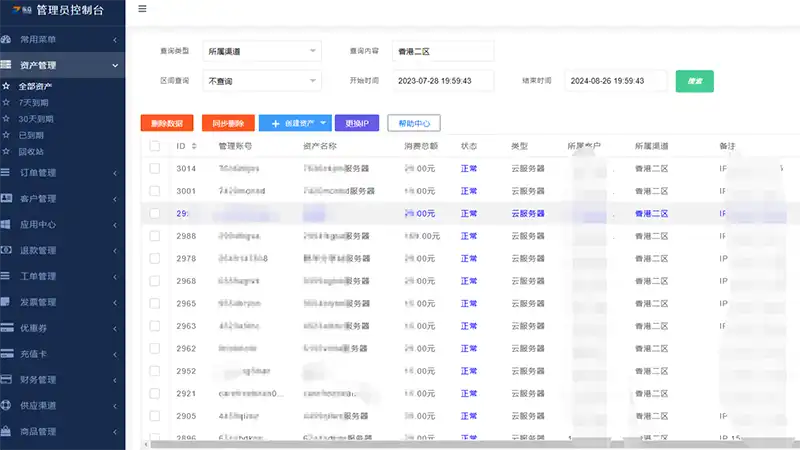This screenshot has height=450, width=800.
Task: Click the 供应渠道 globe icon
Action: (6, 405)
